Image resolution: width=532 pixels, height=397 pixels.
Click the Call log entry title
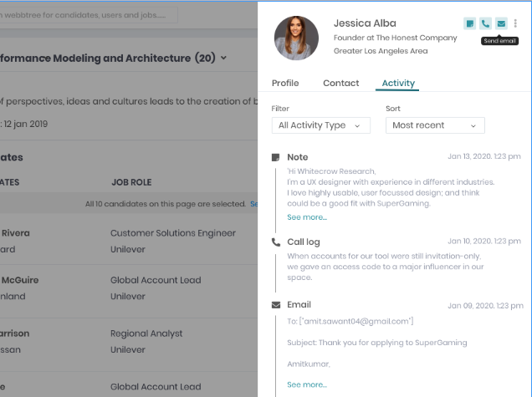point(303,242)
